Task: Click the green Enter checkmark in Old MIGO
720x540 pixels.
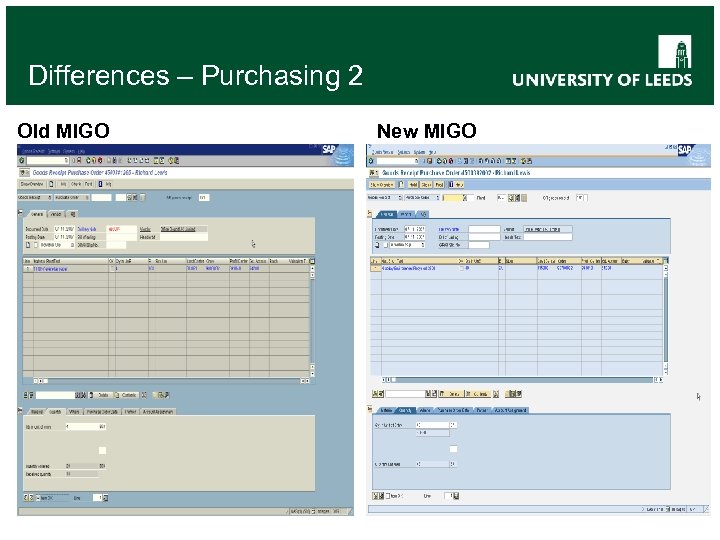Action: [x=21, y=161]
